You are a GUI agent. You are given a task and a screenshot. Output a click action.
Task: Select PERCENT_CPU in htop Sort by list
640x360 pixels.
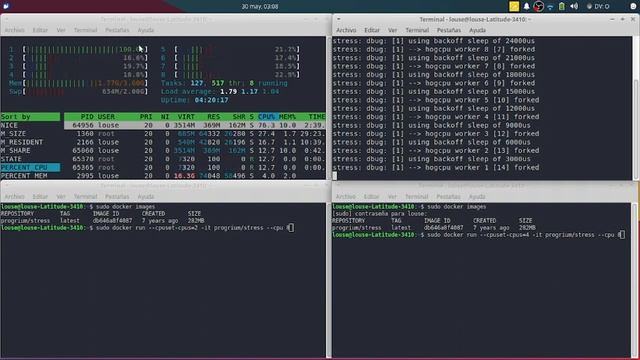pyautogui.click(x=30, y=167)
